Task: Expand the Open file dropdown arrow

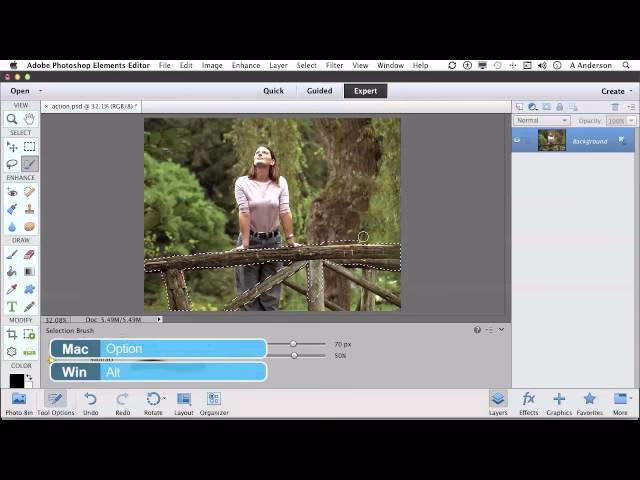Action: tap(40, 91)
